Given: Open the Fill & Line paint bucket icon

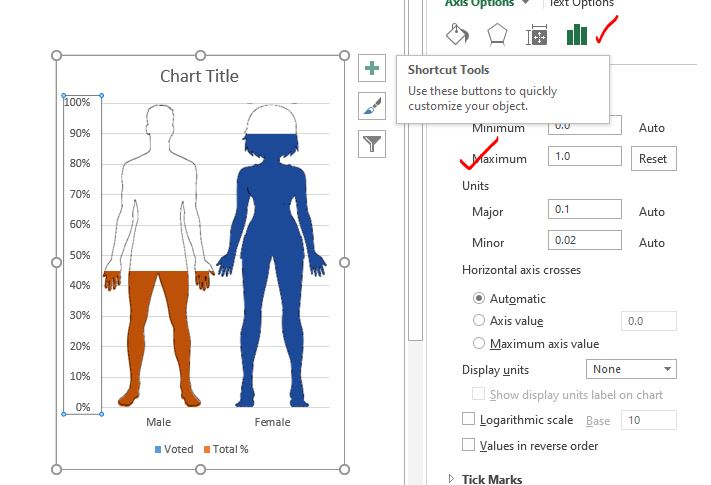Looking at the screenshot, I should (x=457, y=34).
